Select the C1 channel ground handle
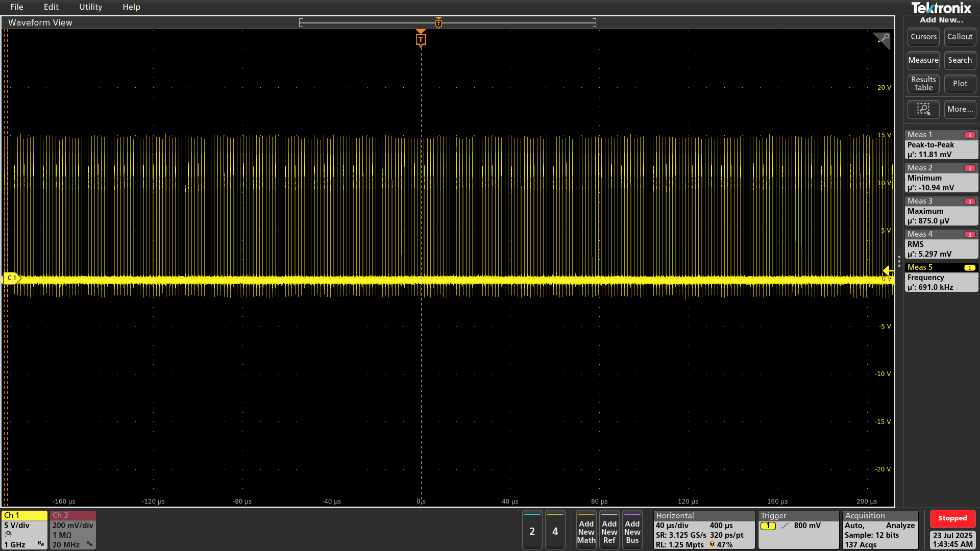This screenshot has width=980, height=551. click(x=11, y=278)
